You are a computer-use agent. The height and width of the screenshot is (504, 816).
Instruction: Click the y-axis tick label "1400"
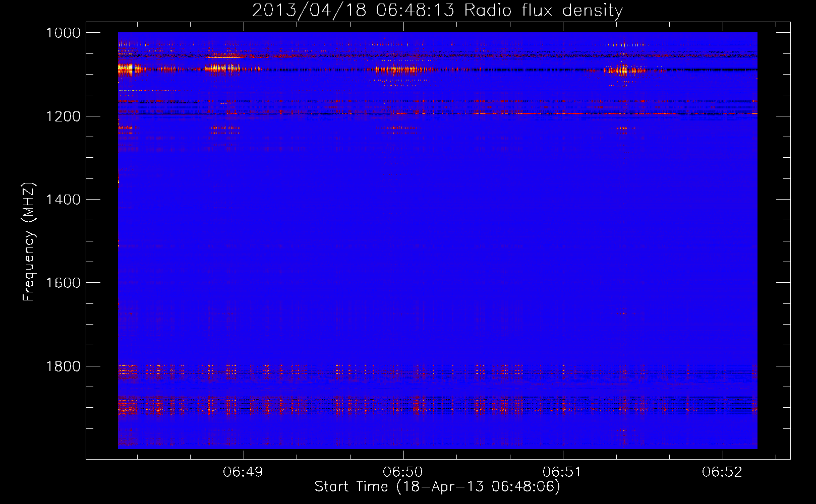click(63, 200)
